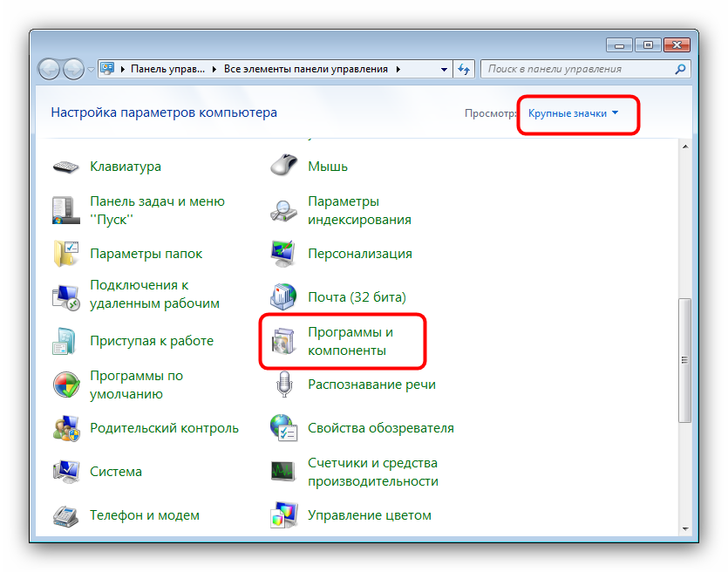Open the Почта (32 бита) link
The image size is (728, 572).
pyautogui.click(x=357, y=297)
